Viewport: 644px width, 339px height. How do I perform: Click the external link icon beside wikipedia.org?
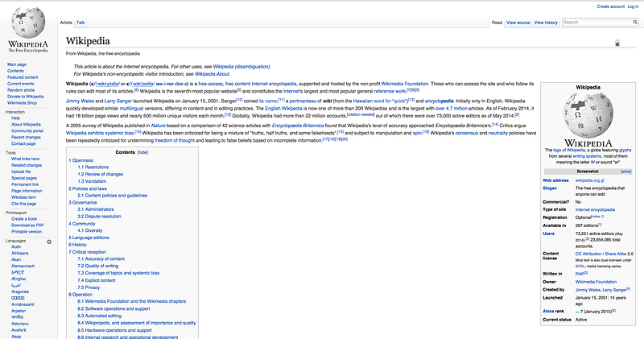point(602,181)
